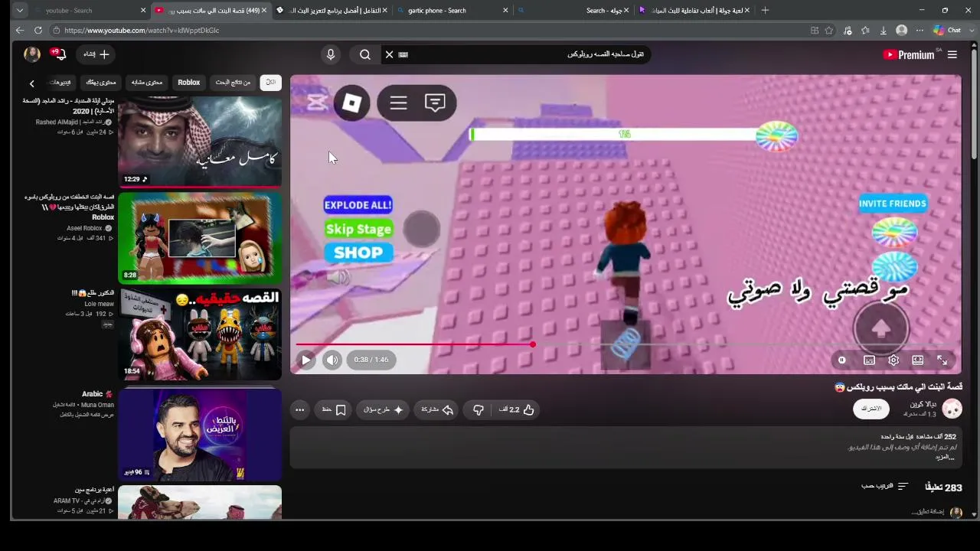Open the ديالا كوين channel avatar
Screen dimensions: 980x551
pyautogui.click(x=952, y=409)
